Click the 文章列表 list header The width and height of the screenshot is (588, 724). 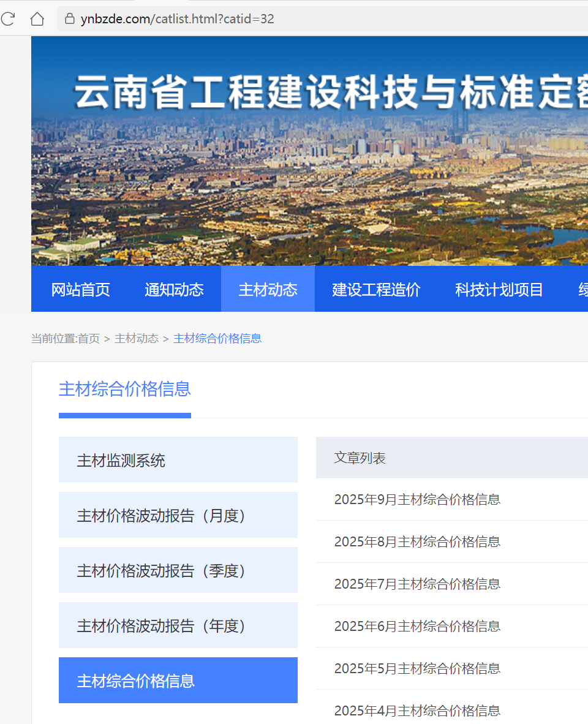pos(452,458)
